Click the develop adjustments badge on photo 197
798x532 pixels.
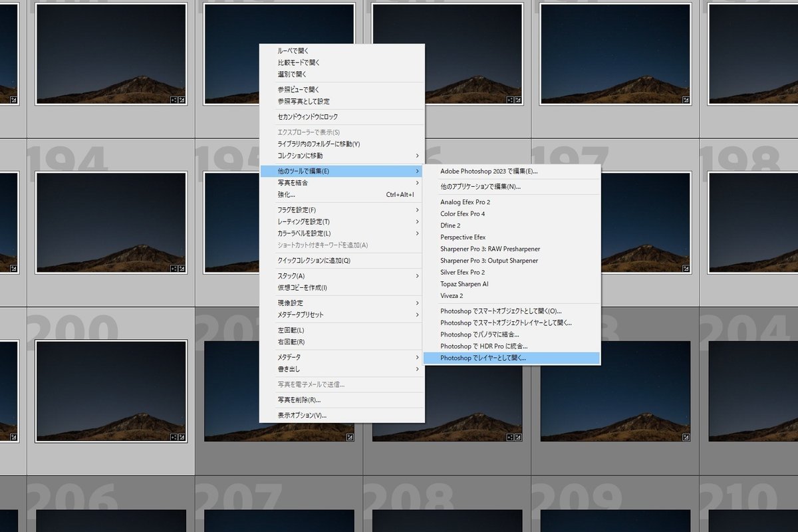click(686, 269)
